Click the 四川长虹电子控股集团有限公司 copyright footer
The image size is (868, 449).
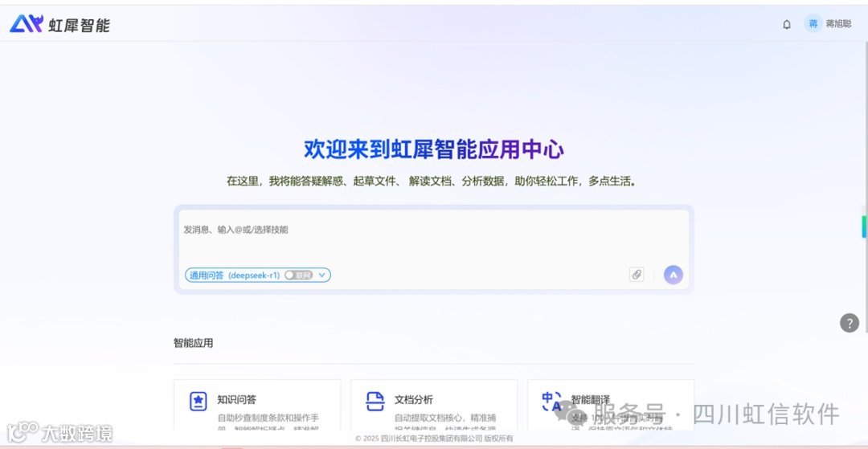pos(434,439)
